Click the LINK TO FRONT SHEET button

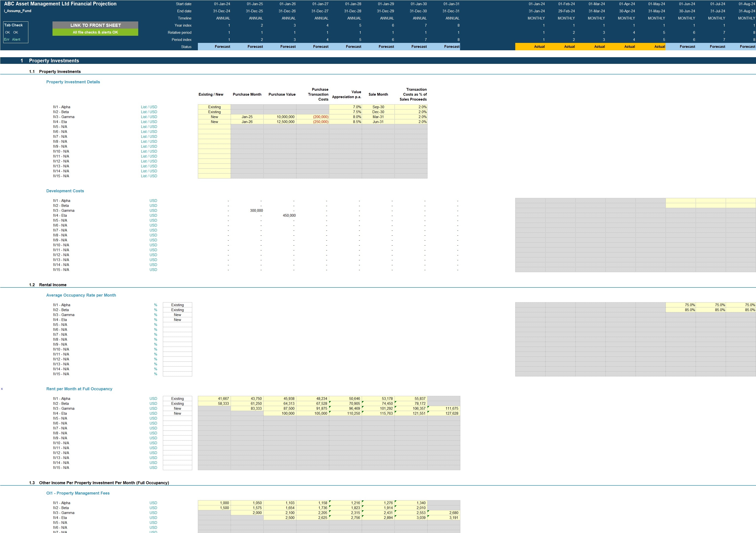click(x=95, y=25)
